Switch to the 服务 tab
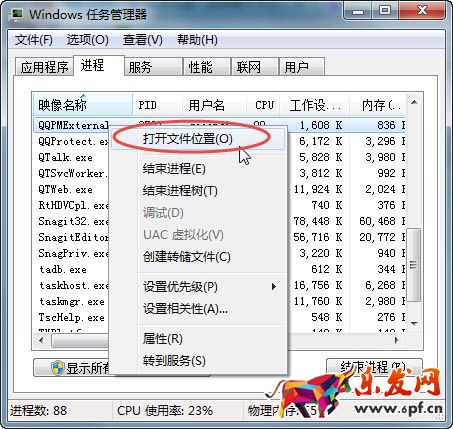This screenshot has width=453, height=429. (153, 67)
